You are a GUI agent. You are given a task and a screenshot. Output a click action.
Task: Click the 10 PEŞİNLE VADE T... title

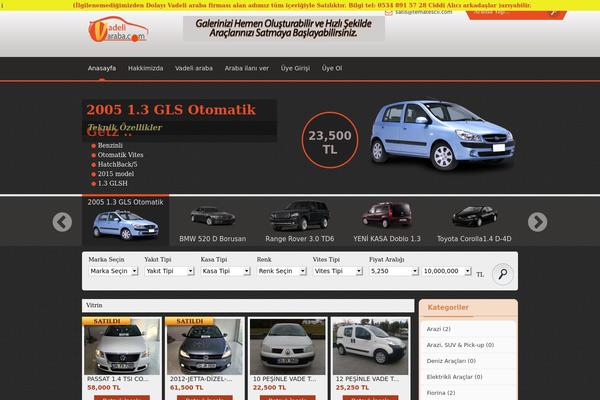pyautogui.click(x=284, y=379)
